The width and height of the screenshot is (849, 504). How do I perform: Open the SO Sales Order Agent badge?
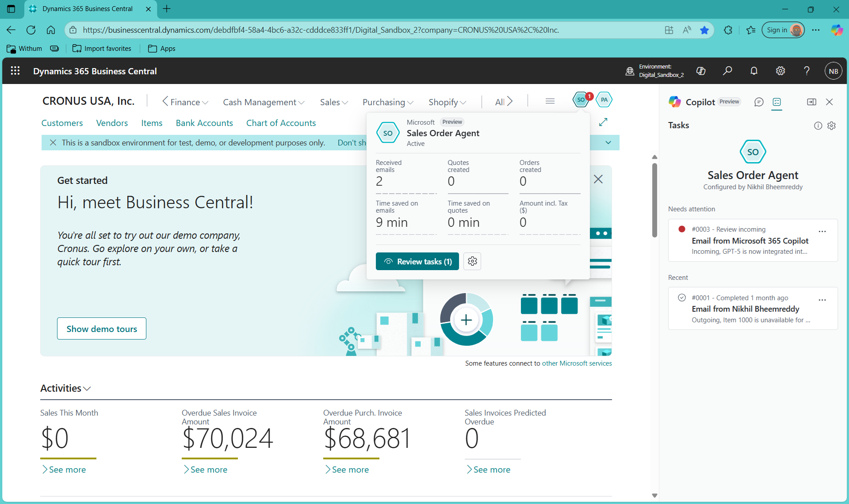(581, 100)
